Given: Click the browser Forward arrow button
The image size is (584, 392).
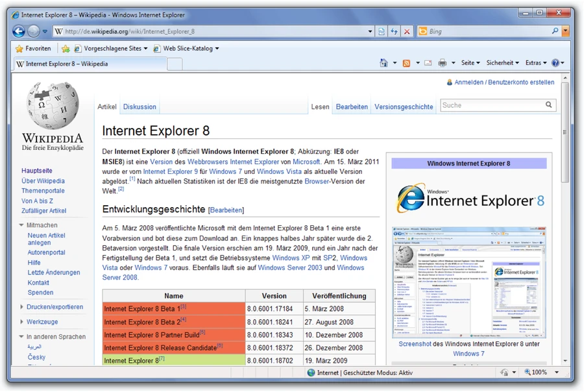Looking at the screenshot, I should pyautogui.click(x=34, y=31).
